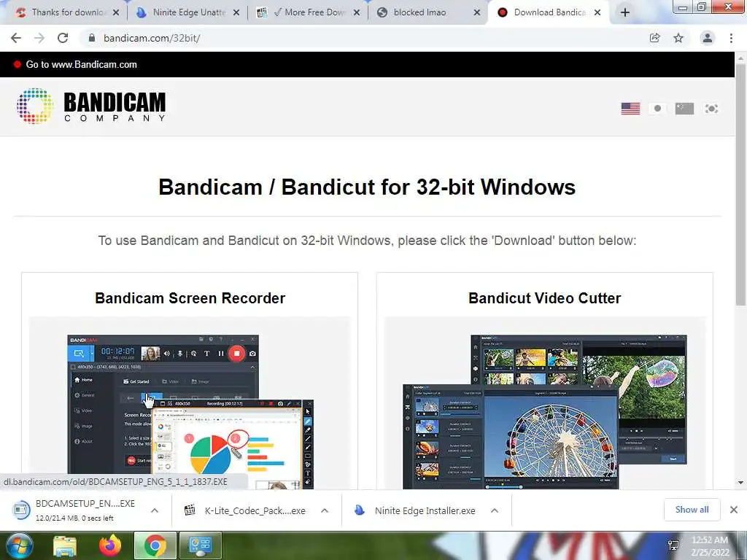Image resolution: width=747 pixels, height=560 pixels.
Task: Go back with the browser back arrow
Action: click(16, 38)
